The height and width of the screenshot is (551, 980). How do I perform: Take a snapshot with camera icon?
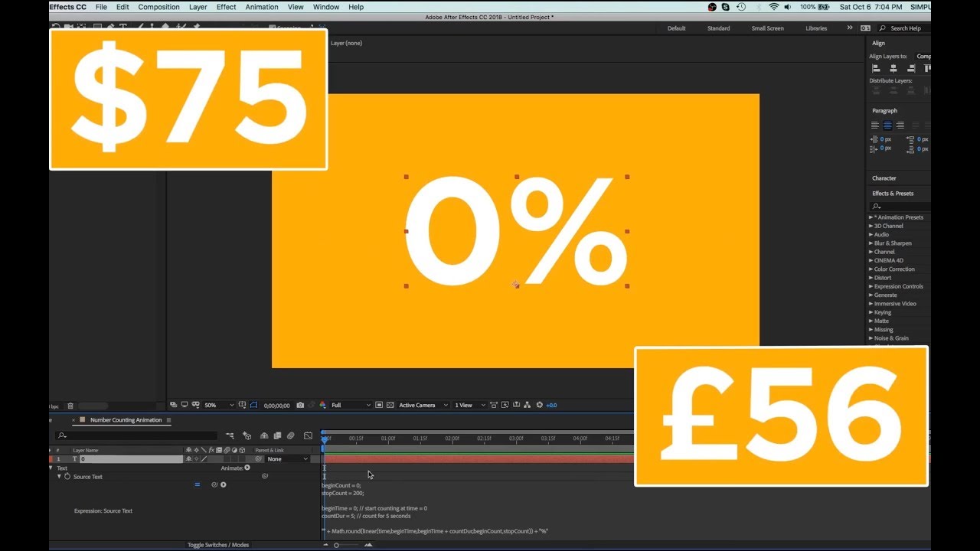tap(300, 405)
